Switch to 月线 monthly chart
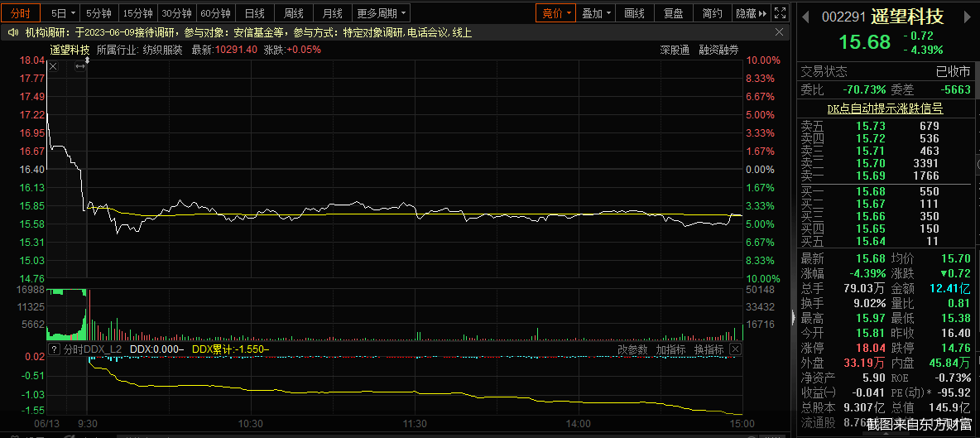 [332, 13]
